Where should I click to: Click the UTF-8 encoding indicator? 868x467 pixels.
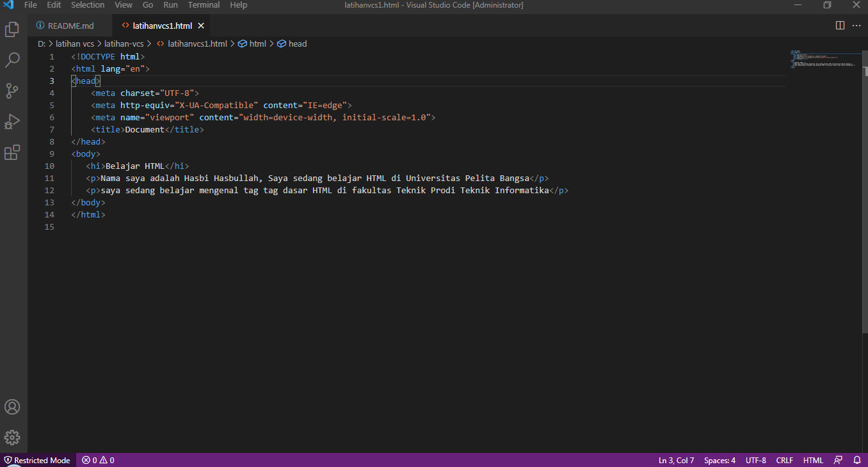[x=755, y=460]
